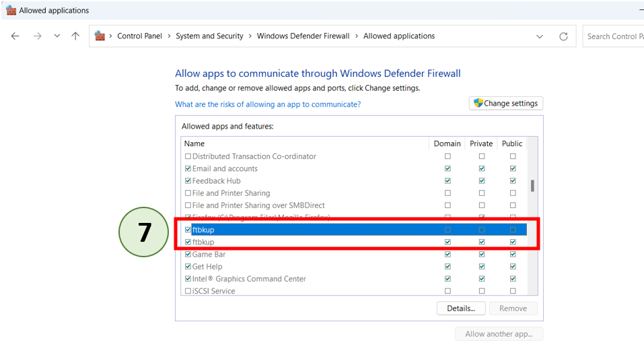The image size is (644, 361).
Task: Go to System and Security breadcrumb
Action: (x=209, y=36)
